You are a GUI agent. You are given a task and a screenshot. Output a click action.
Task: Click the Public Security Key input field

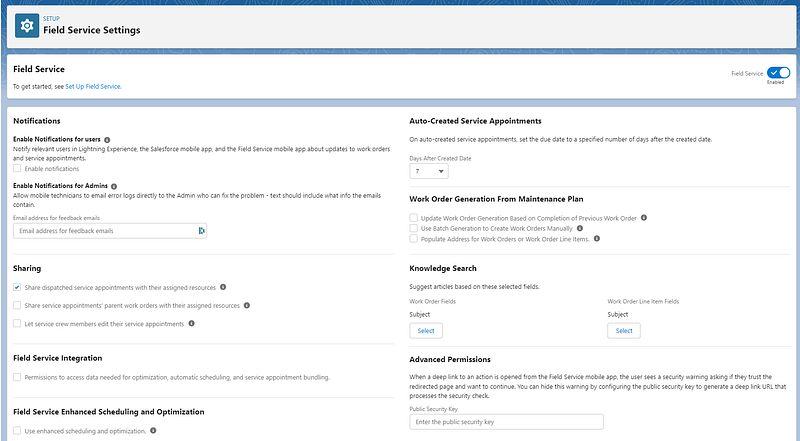coord(506,423)
